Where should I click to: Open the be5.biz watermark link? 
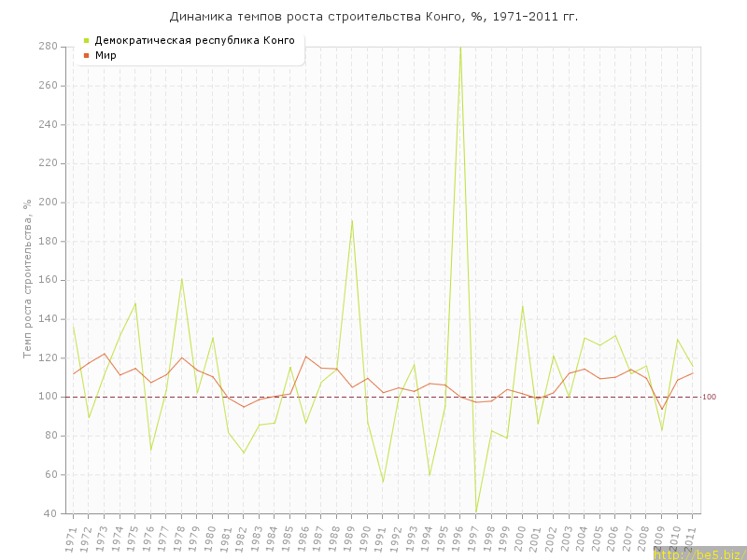click(x=698, y=554)
